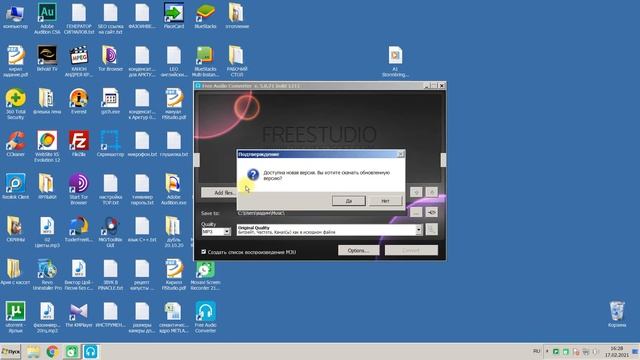Open the Movavi Screen Recorder shortcut
This screenshot has width=640, height=360.
point(205,274)
